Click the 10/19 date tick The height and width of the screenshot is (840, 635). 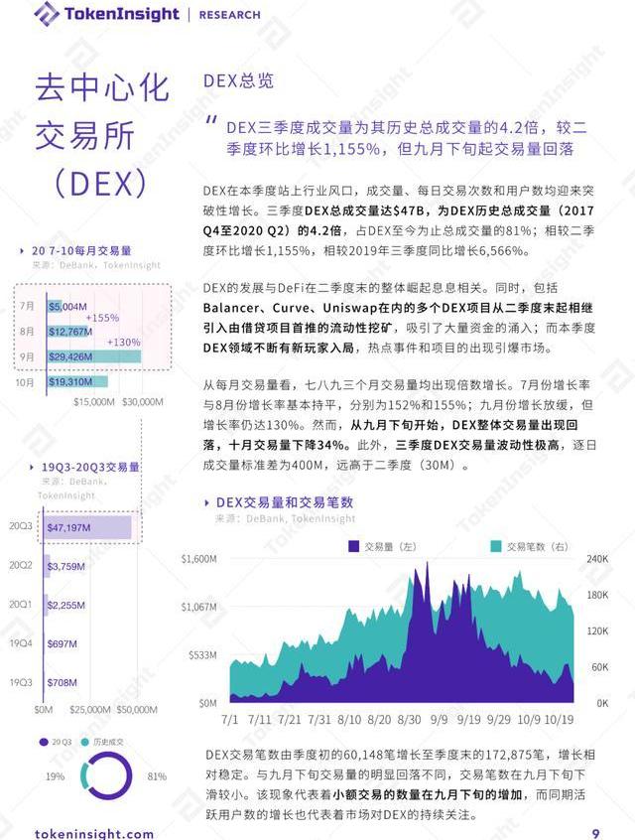(x=559, y=720)
